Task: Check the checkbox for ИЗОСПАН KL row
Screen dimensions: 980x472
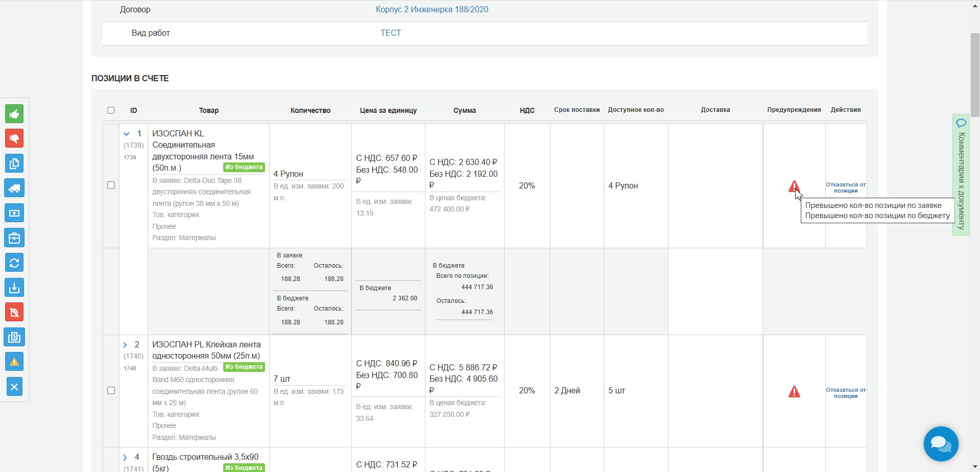Action: click(x=111, y=185)
